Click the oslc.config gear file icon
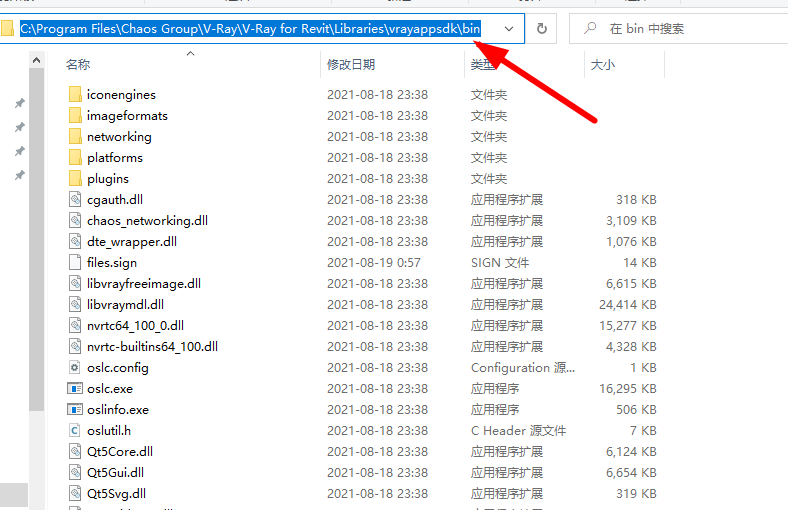788x510 pixels. pyautogui.click(x=75, y=368)
